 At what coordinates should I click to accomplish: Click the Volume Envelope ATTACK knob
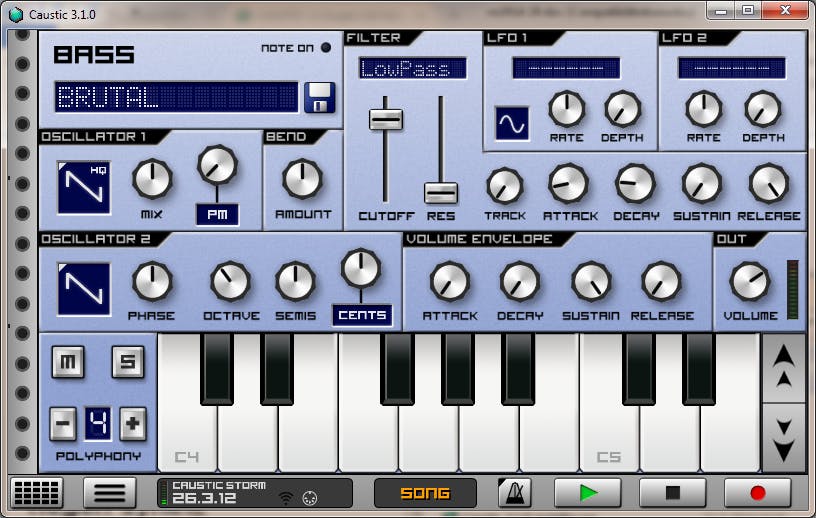point(450,282)
